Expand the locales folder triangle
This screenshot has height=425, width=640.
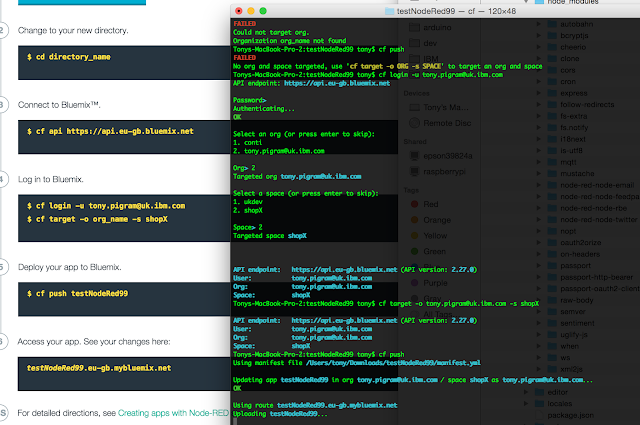pos(526,404)
